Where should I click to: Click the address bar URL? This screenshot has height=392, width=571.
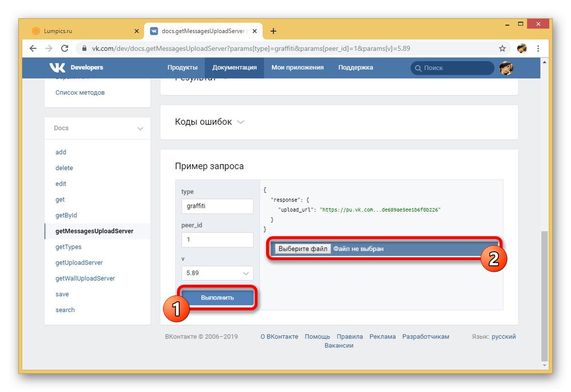tap(251, 49)
